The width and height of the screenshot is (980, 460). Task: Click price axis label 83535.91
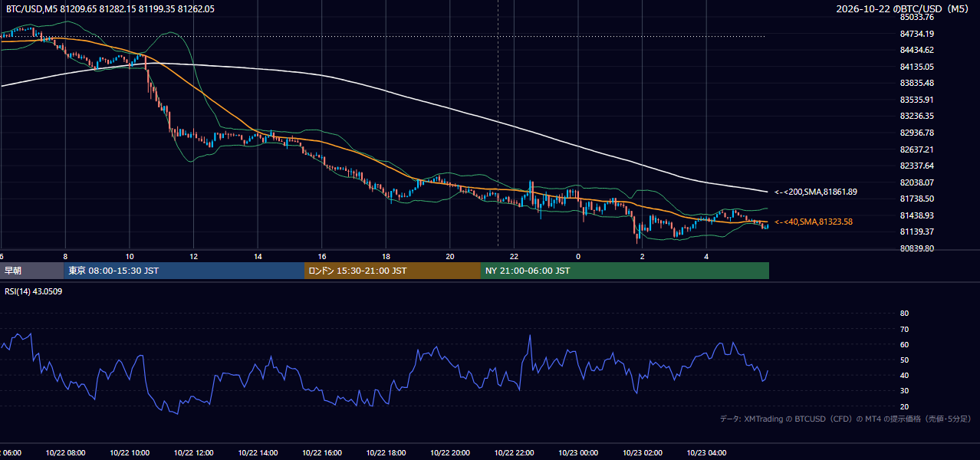pos(916,100)
